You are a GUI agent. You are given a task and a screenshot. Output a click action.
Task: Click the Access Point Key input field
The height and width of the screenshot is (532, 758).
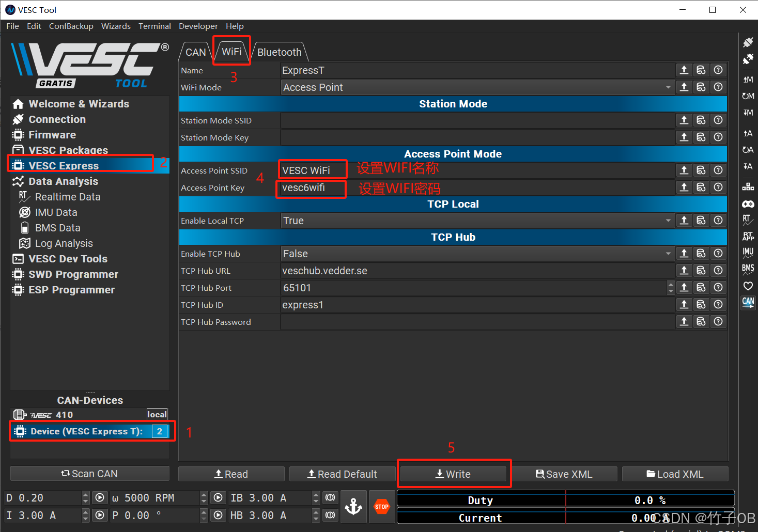[x=311, y=187]
